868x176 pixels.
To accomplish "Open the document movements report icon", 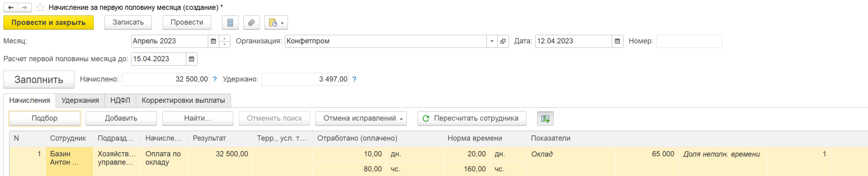I will [230, 23].
